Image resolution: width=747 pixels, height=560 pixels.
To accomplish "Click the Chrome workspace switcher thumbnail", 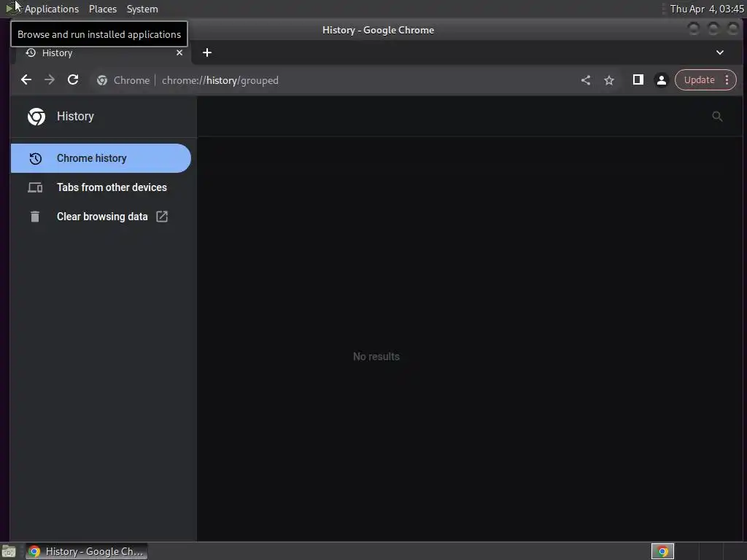I will [662, 551].
